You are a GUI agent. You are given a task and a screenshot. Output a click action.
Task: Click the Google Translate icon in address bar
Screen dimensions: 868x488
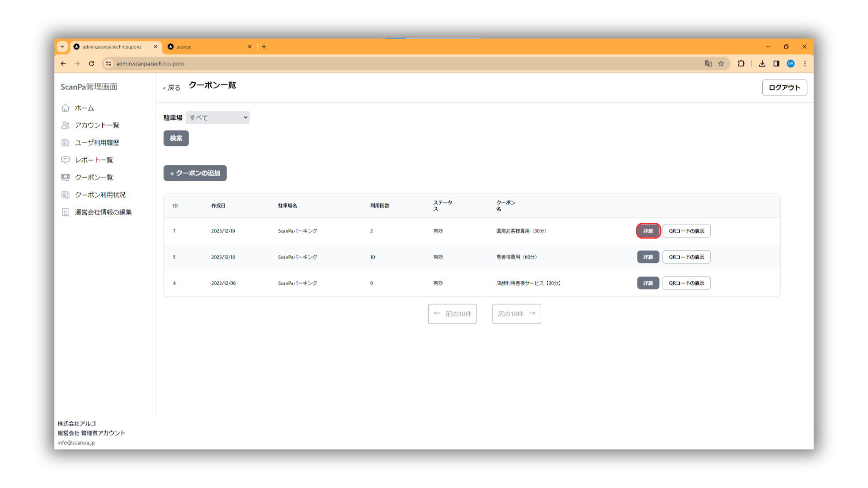point(708,64)
